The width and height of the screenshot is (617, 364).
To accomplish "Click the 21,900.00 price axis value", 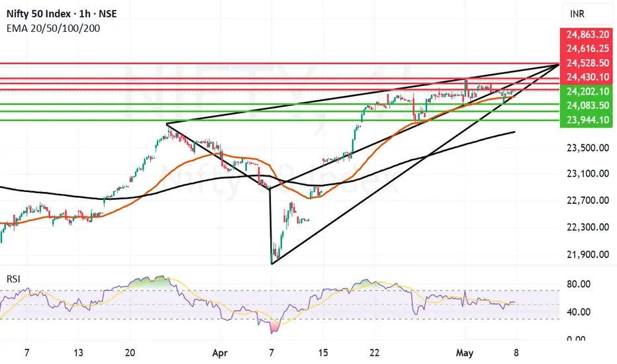I will [x=588, y=255].
